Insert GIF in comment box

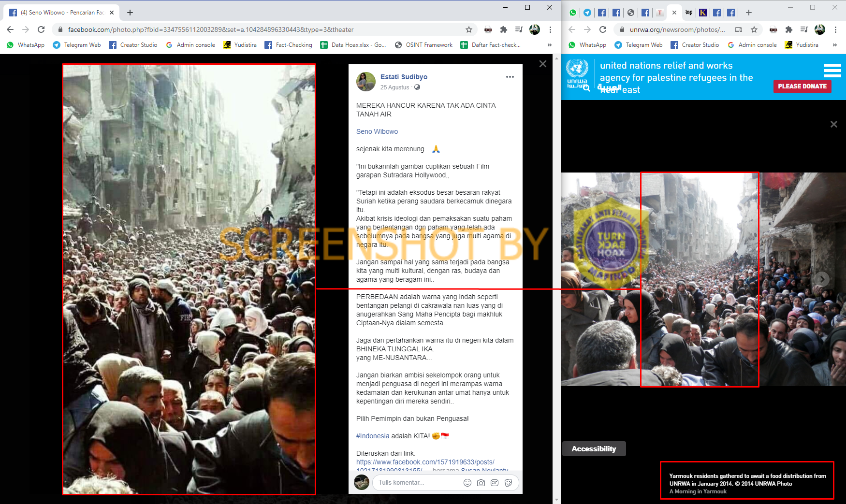[x=495, y=482]
